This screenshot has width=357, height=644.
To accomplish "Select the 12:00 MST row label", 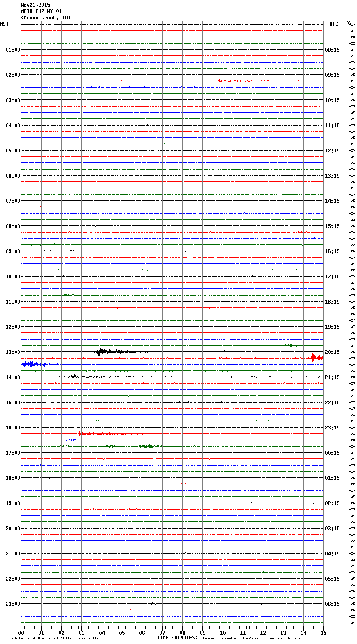I will (x=13, y=327).
